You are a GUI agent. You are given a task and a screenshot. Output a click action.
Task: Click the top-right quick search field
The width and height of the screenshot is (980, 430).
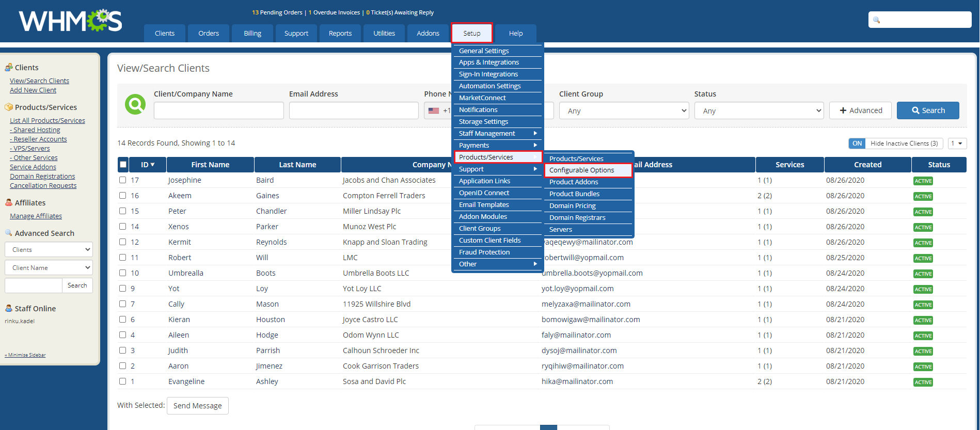pos(920,20)
